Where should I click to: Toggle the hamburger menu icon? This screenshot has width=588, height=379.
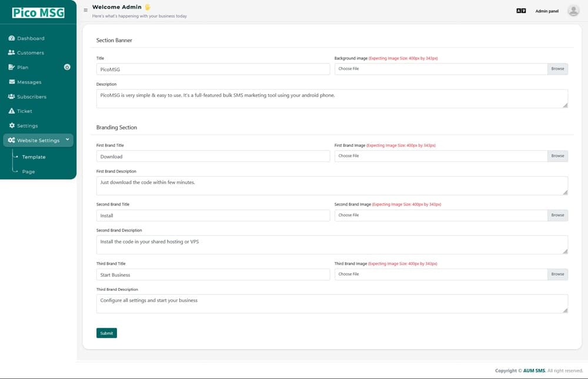[x=86, y=10]
